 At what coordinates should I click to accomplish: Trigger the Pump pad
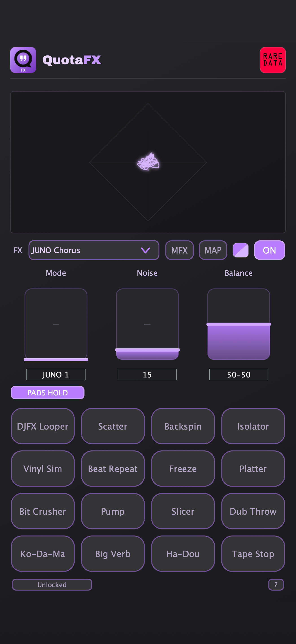113,511
